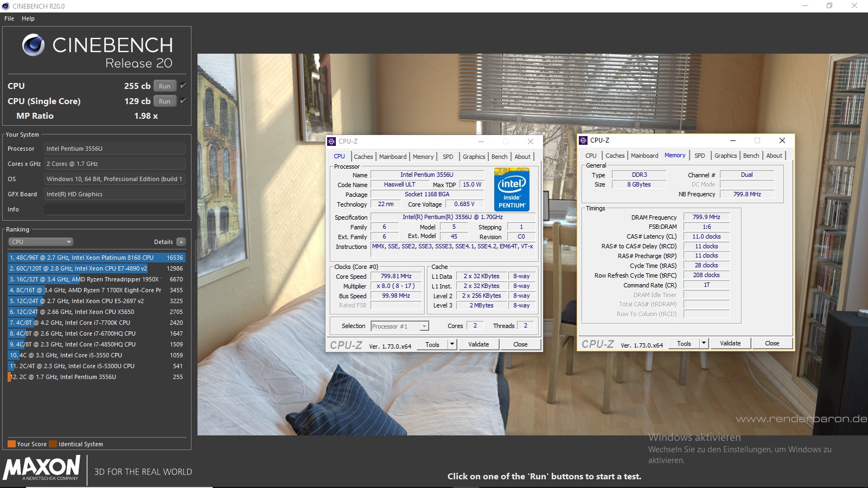Click Tools button in right CPU-Z
Viewport: 868px width, 488px height.
click(x=684, y=343)
